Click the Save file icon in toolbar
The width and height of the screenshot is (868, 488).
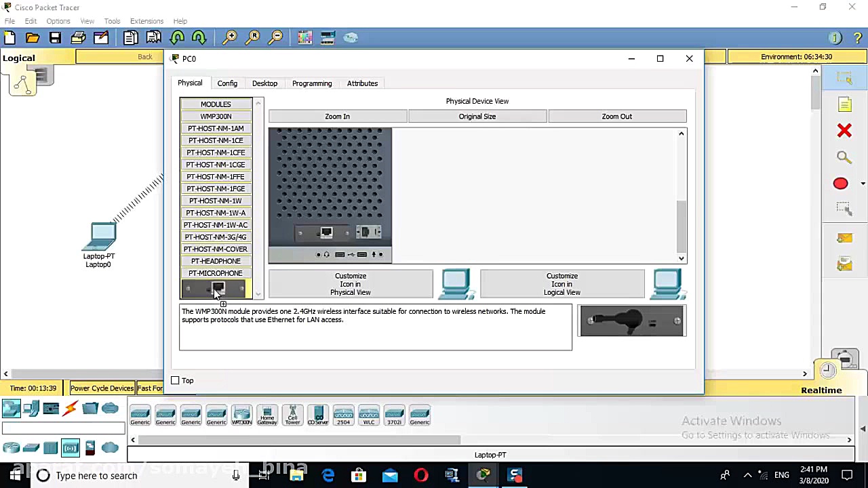point(55,38)
